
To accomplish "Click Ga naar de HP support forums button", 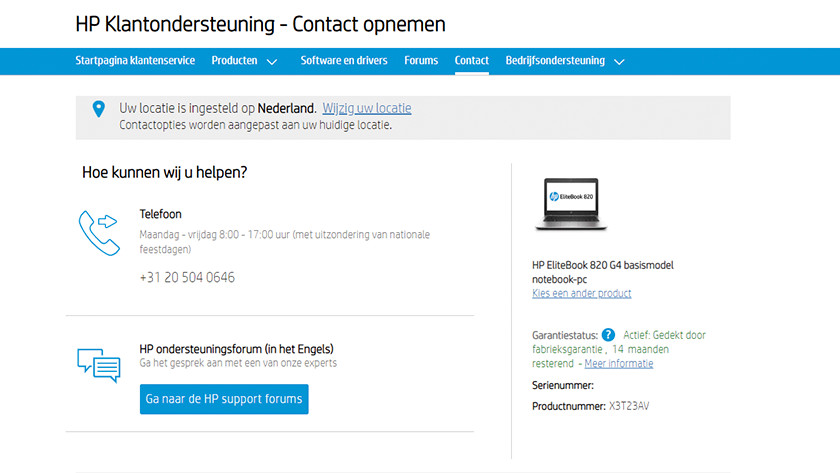I will [x=224, y=399].
